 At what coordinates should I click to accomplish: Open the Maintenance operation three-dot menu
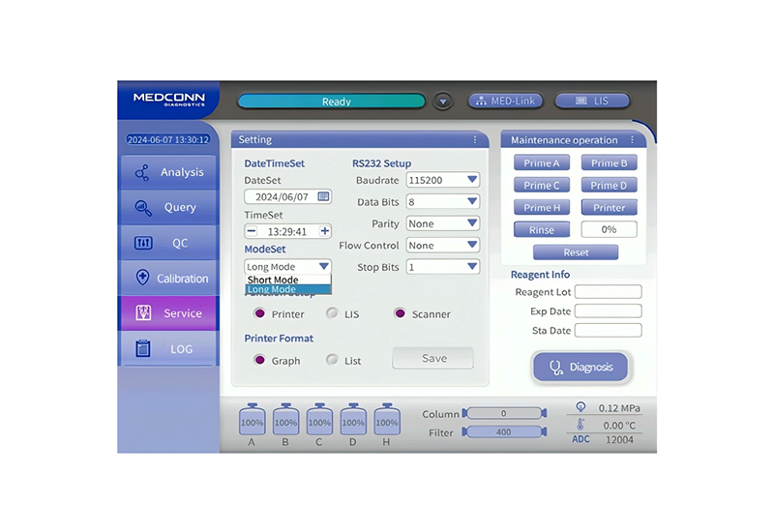pos(632,140)
